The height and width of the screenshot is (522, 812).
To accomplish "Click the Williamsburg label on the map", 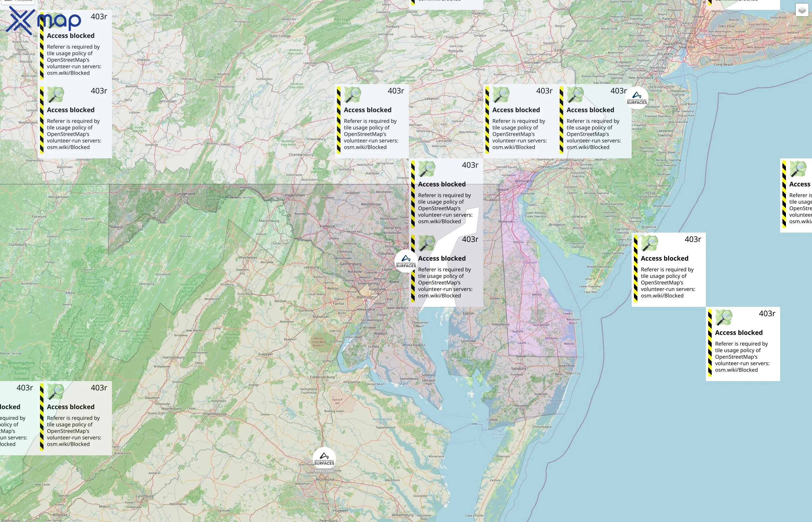I will pos(402,515).
